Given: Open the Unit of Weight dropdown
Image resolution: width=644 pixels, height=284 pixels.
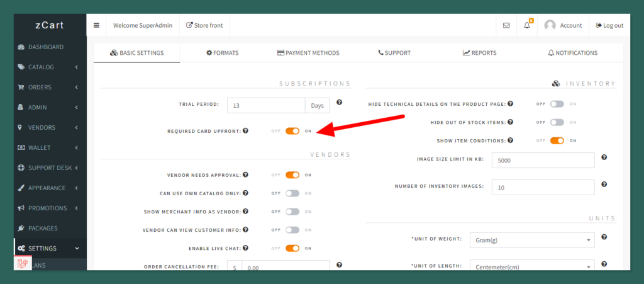Looking at the screenshot, I should pos(541,240).
